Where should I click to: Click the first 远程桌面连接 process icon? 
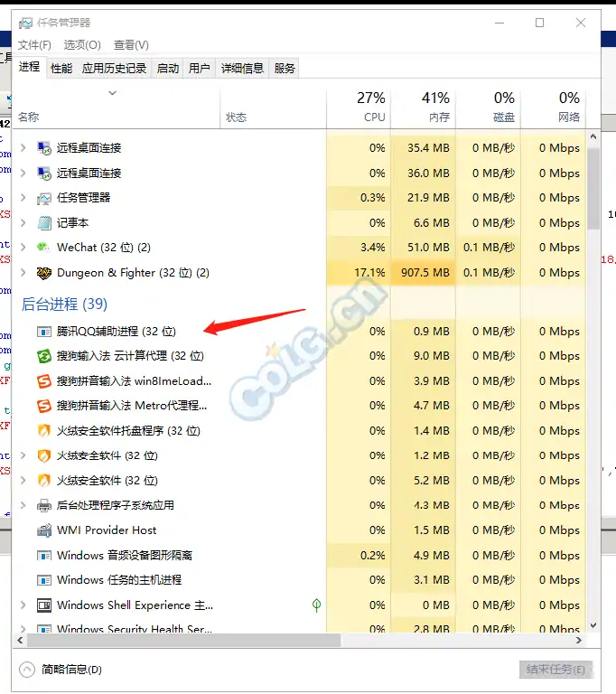(x=44, y=148)
